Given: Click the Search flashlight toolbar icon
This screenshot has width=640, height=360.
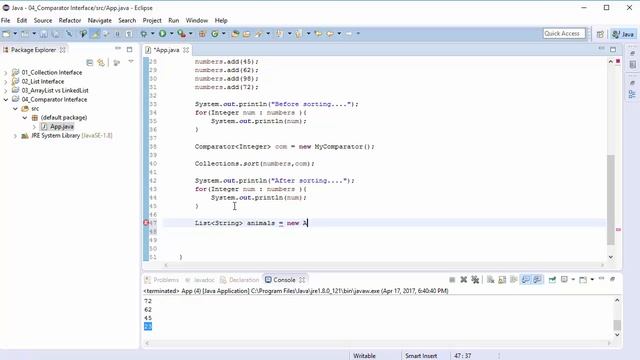Looking at the screenshot, I should [x=259, y=34].
